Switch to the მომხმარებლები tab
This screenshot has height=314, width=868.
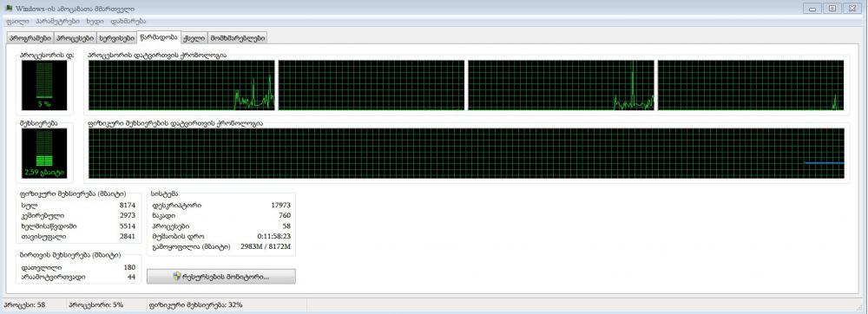pyautogui.click(x=238, y=38)
